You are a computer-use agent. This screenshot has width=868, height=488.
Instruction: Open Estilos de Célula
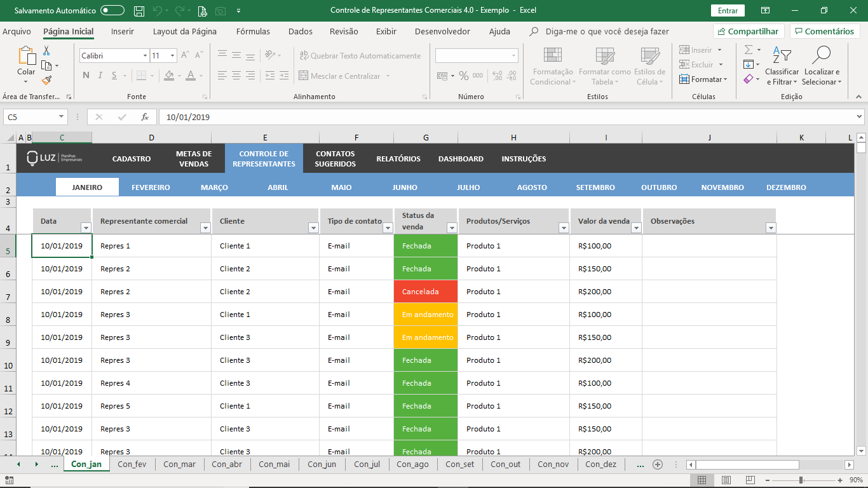pyautogui.click(x=649, y=66)
